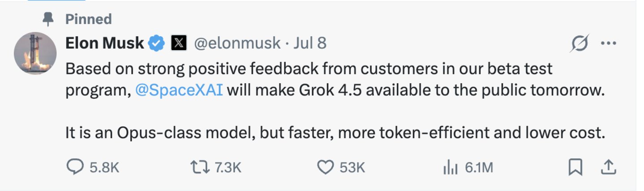Visit the @elonmusk handle link
644x191 pixels.
237,43
